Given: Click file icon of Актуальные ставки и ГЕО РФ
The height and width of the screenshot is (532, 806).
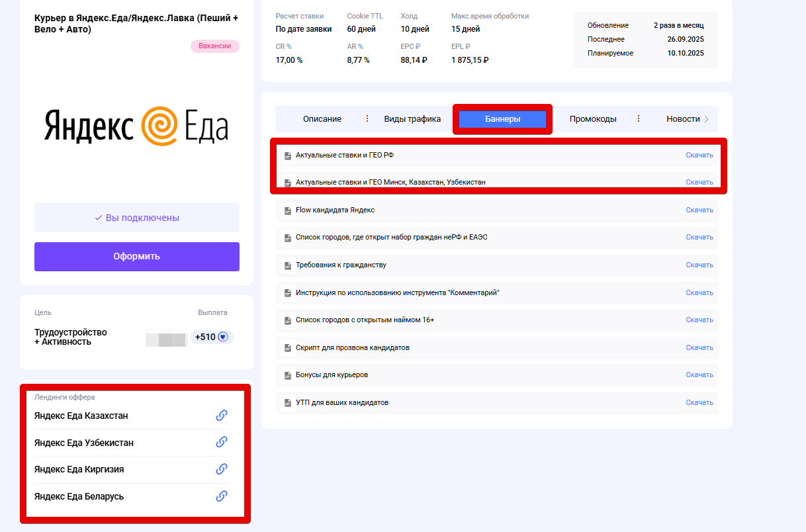Looking at the screenshot, I should point(287,155).
